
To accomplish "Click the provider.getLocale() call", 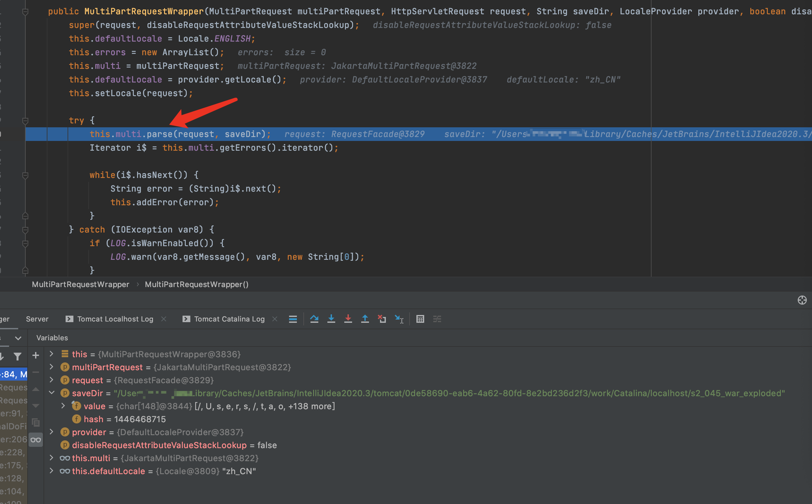I will tap(230, 80).
